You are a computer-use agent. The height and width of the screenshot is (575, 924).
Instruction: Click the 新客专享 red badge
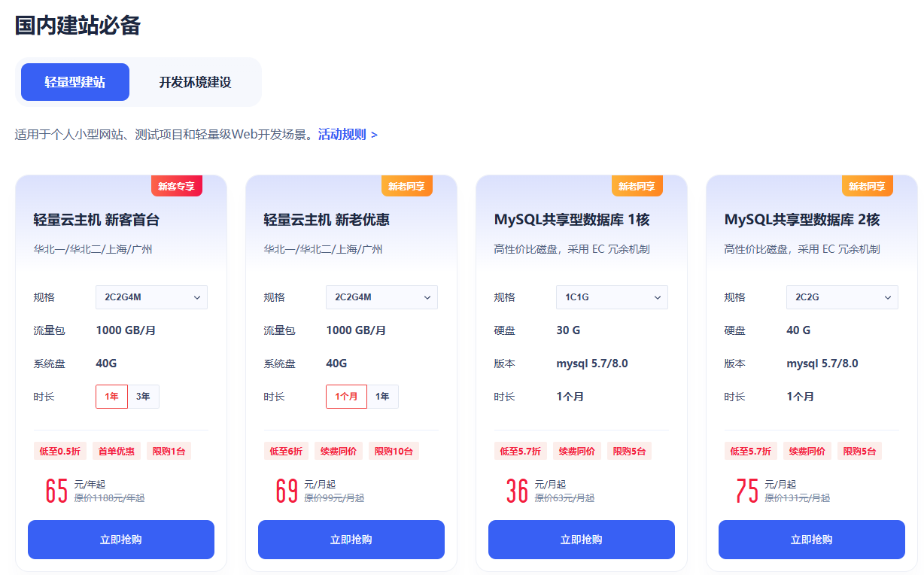177,186
